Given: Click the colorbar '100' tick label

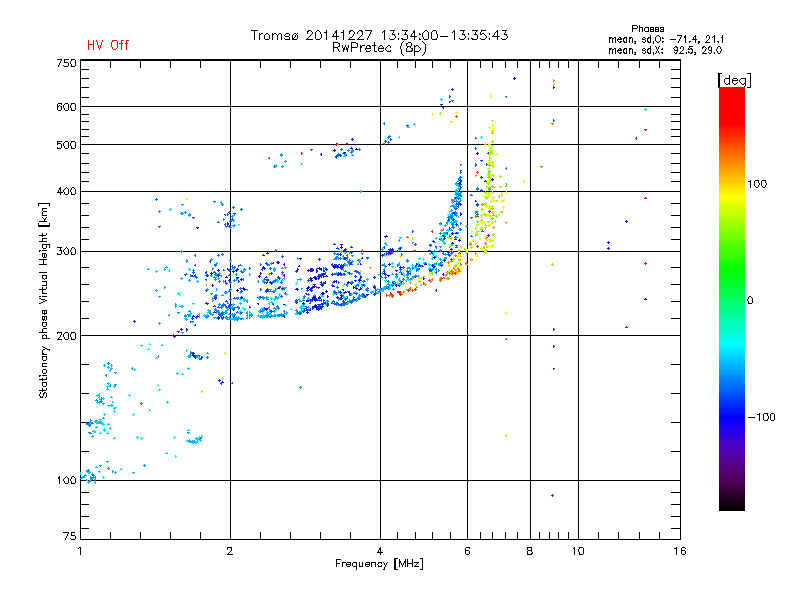Looking at the screenshot, I should pyautogui.click(x=757, y=184).
